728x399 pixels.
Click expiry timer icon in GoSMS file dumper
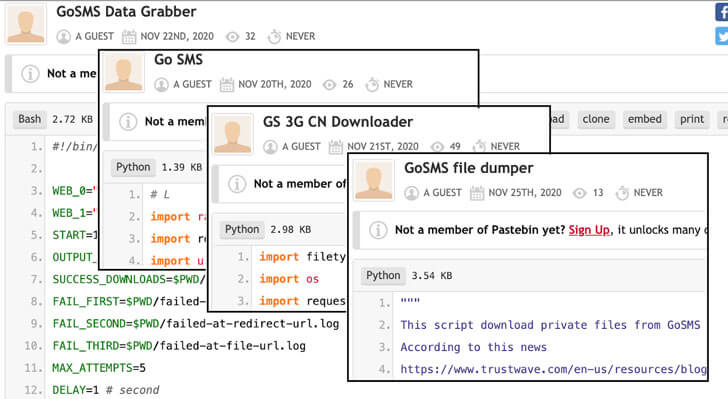click(x=622, y=193)
